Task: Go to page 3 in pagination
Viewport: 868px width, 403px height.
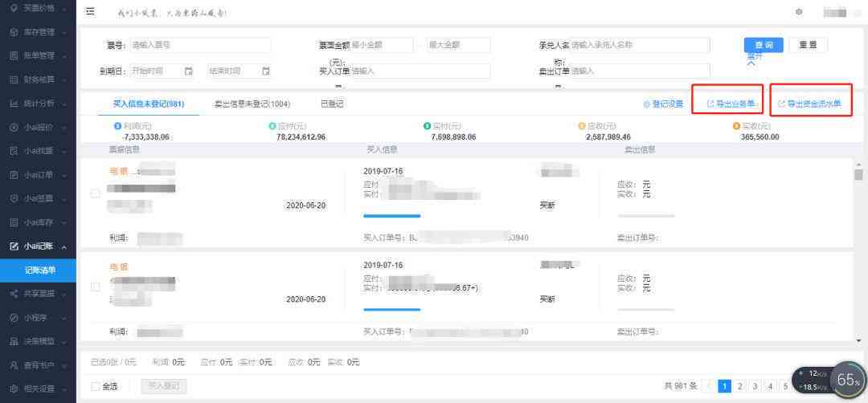Action: (x=755, y=386)
